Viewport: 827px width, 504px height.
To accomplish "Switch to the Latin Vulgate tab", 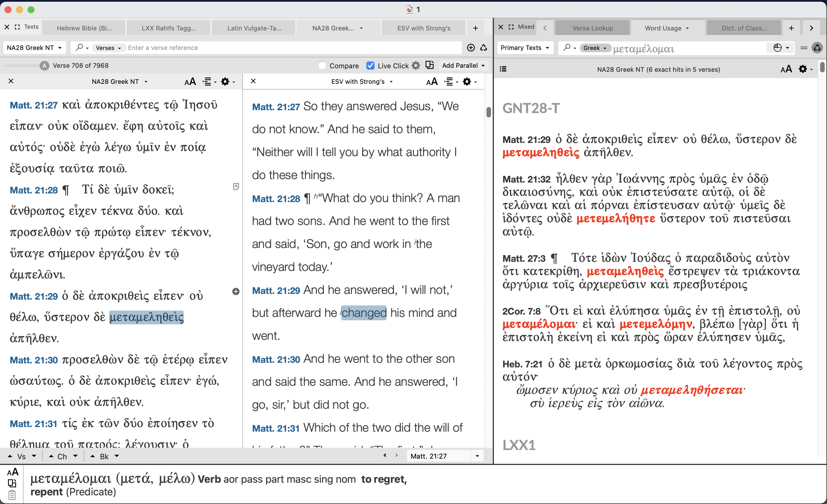I will 254,28.
